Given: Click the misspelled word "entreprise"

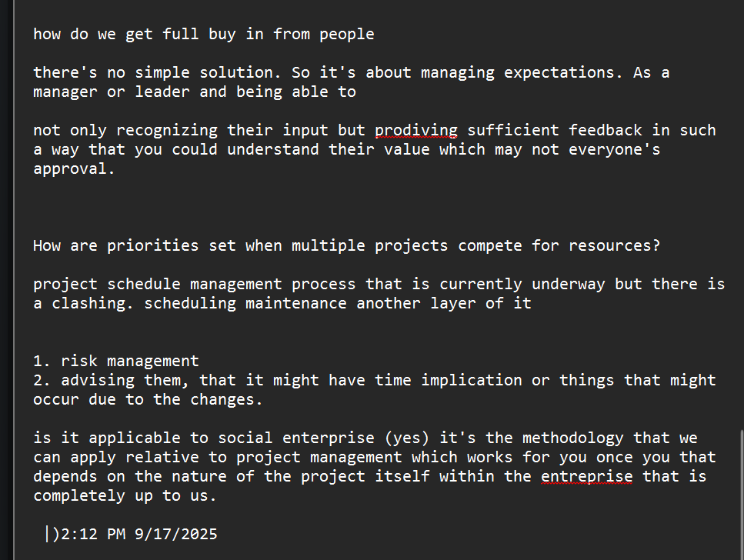Looking at the screenshot, I should (x=586, y=476).
